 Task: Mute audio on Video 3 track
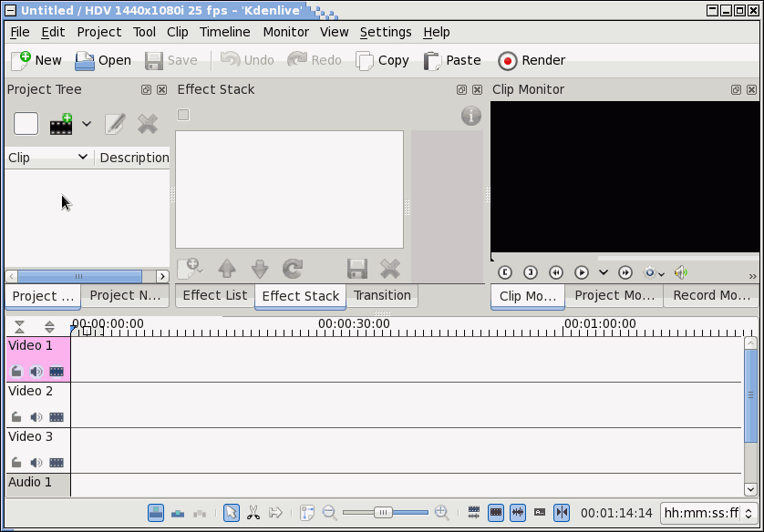(x=36, y=463)
